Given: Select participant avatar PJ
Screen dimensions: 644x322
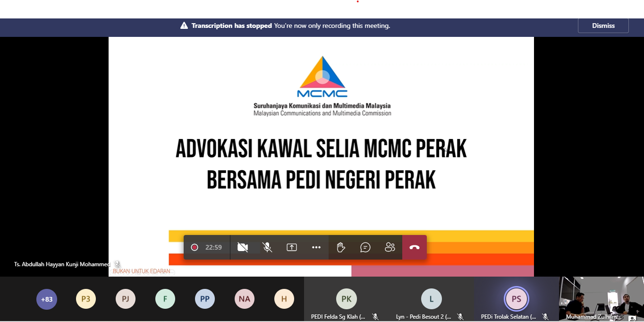Looking at the screenshot, I should coord(126,299).
